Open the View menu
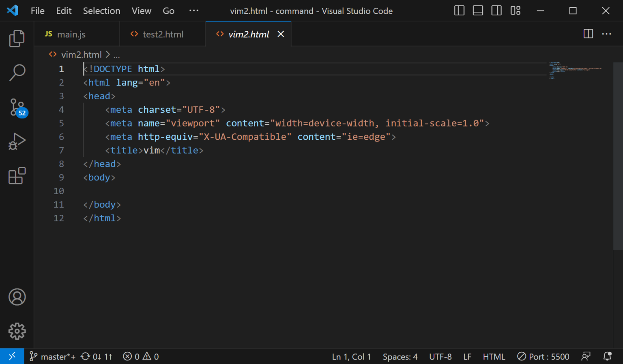 [x=141, y=11]
